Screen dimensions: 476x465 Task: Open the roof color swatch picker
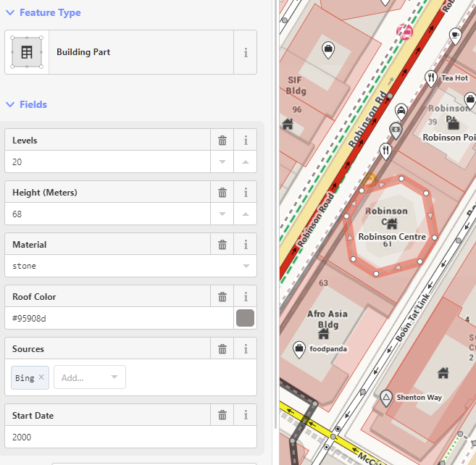(x=246, y=318)
